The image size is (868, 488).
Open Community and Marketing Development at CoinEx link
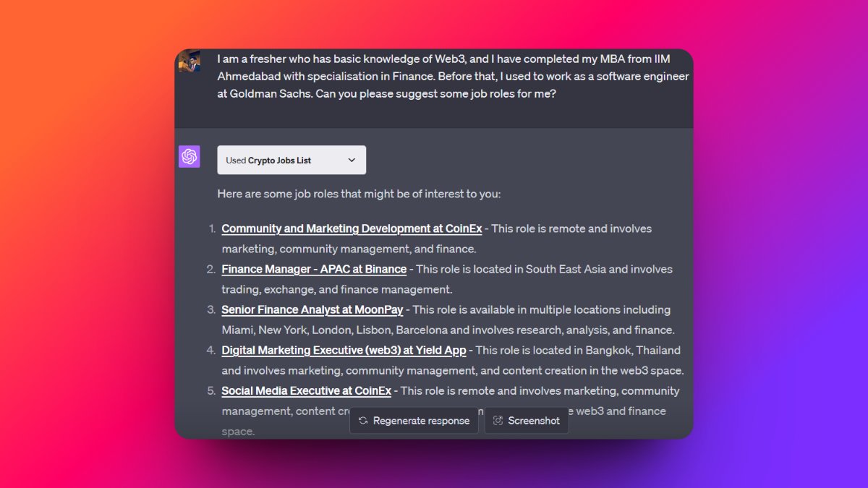click(352, 228)
